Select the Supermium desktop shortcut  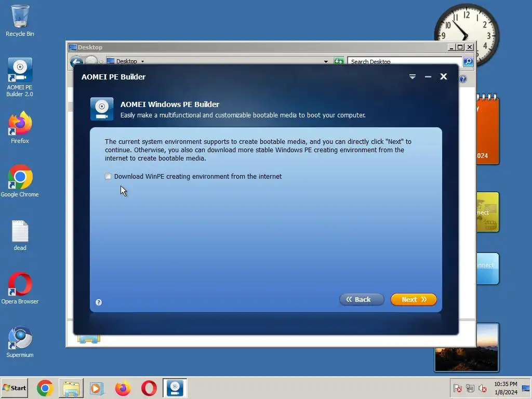pos(20,342)
